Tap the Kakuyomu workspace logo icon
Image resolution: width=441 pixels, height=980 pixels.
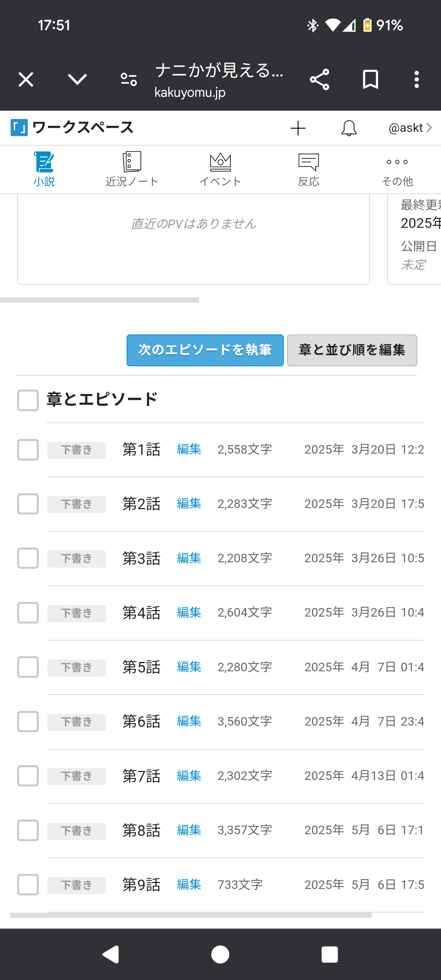(x=19, y=128)
